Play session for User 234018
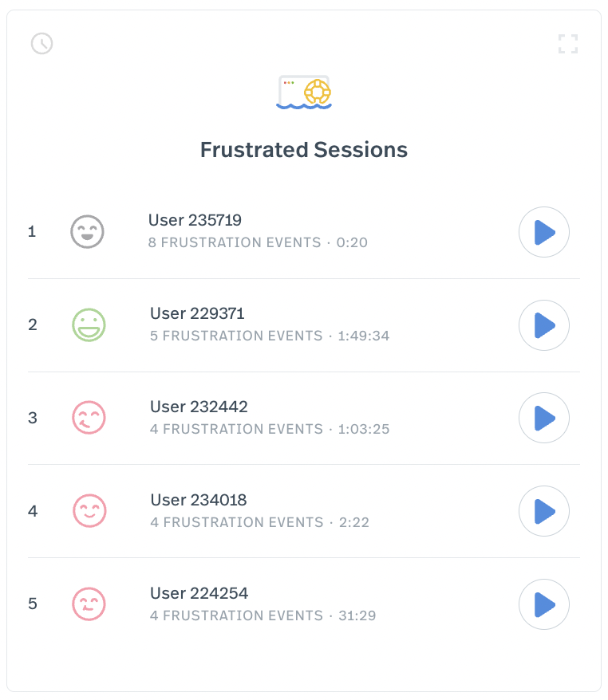The height and width of the screenshot is (700, 608). coord(543,511)
